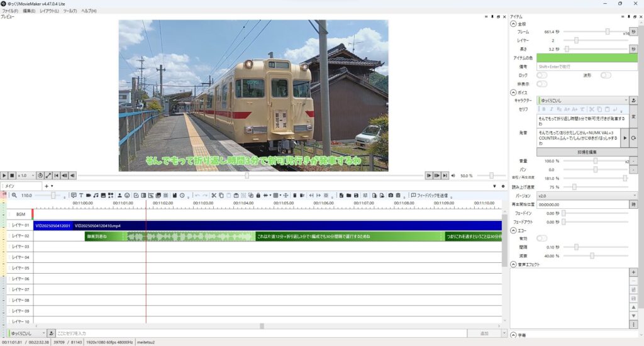Click the undo arrow in timeline toolbar
The width and height of the screenshot is (644, 346).
[197, 196]
